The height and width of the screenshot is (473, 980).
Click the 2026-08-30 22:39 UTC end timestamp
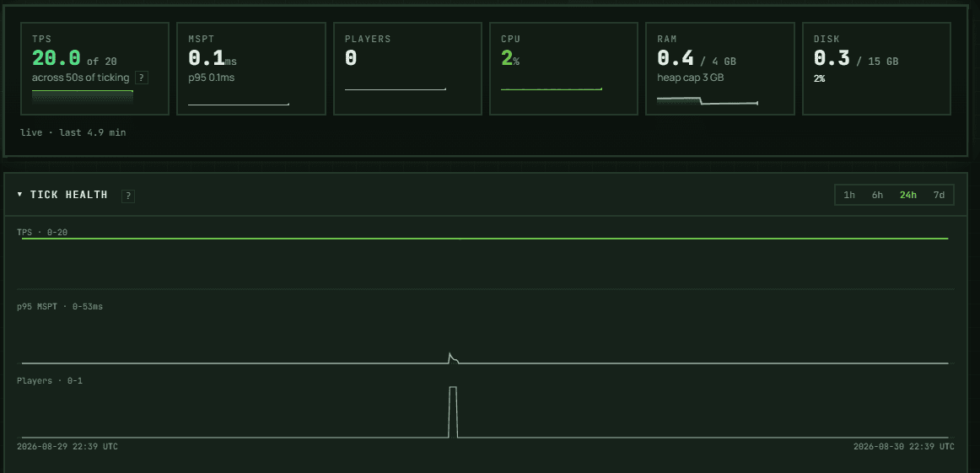tap(904, 446)
